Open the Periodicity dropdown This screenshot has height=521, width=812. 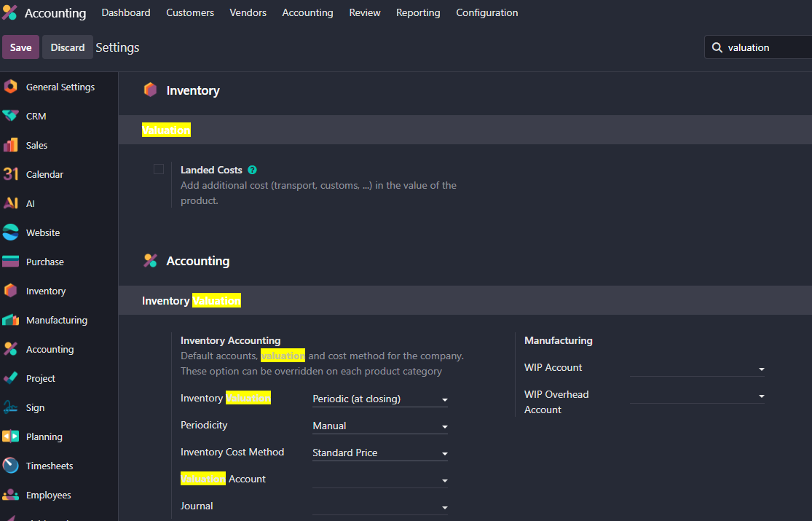pos(379,426)
